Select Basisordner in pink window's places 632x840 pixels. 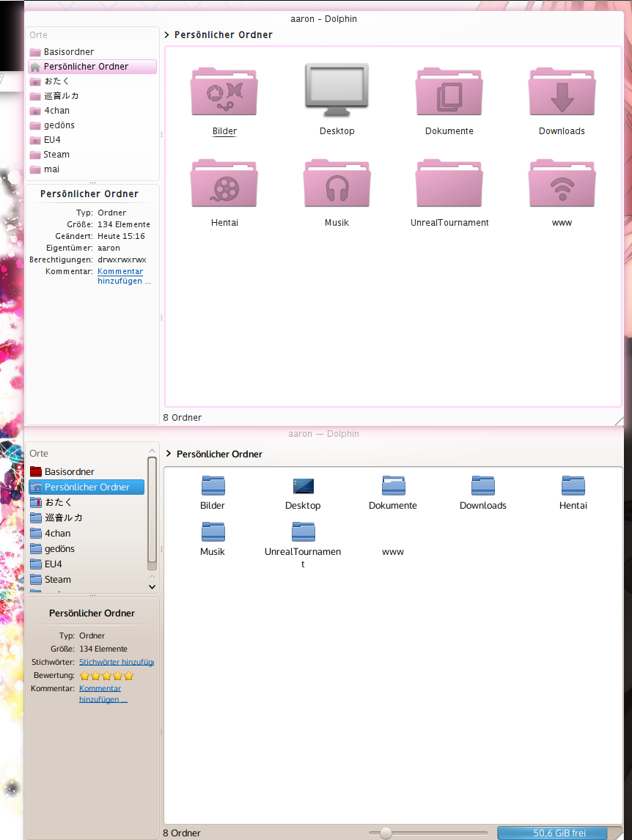pos(92,52)
